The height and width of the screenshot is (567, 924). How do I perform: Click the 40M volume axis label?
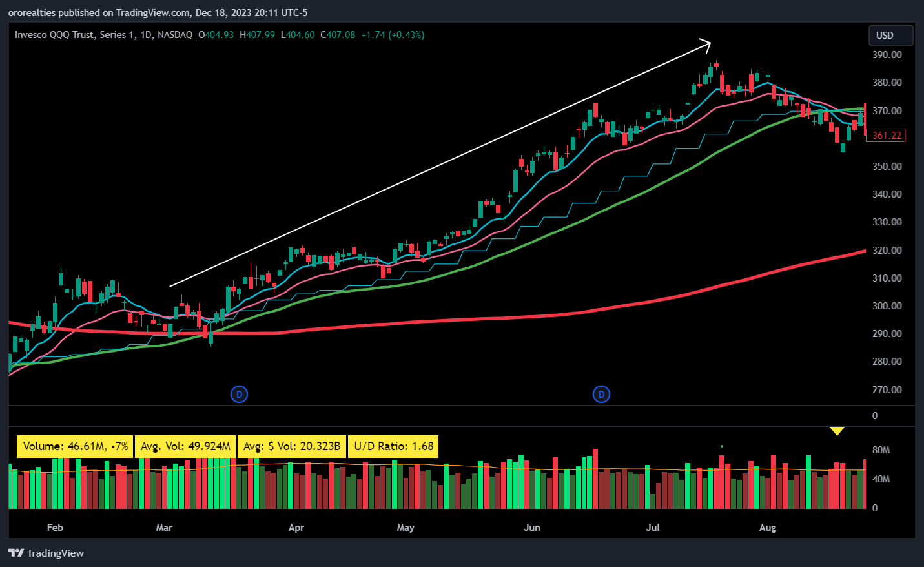(x=881, y=479)
